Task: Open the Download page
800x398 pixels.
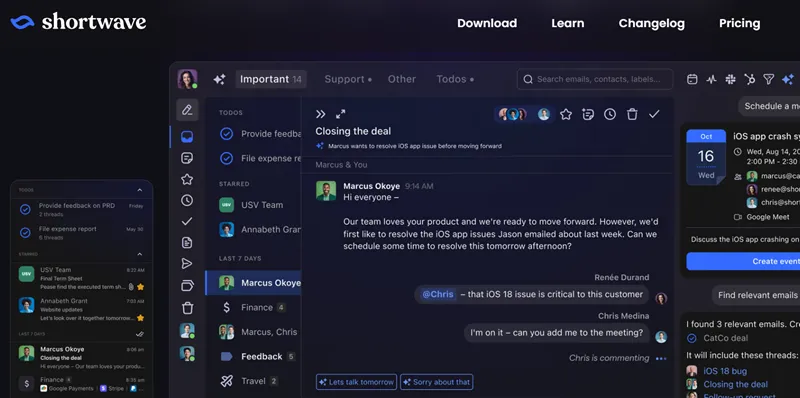Action: point(487,23)
